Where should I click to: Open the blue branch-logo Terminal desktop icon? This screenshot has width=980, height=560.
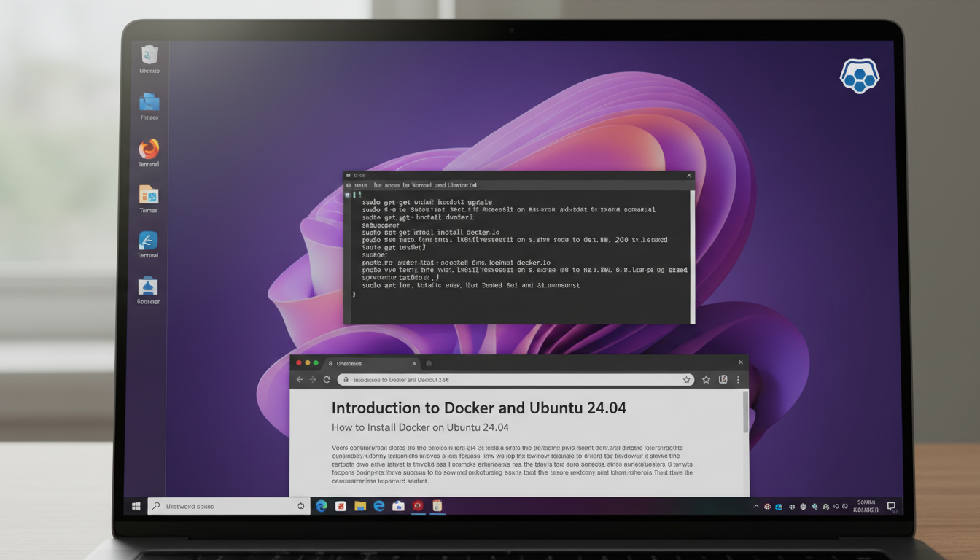pos(148,241)
